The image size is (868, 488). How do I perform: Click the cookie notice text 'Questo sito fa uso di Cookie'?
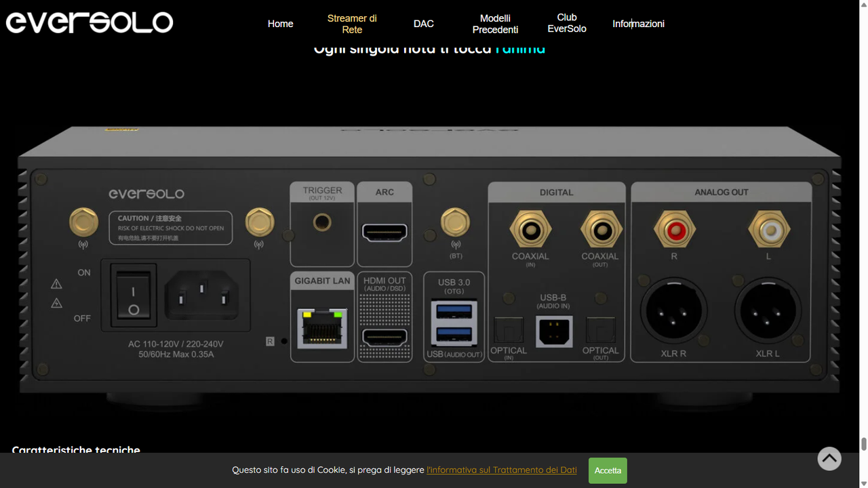tap(289, 470)
